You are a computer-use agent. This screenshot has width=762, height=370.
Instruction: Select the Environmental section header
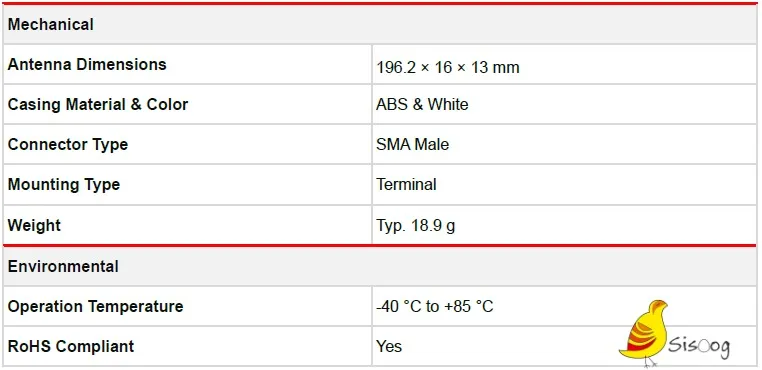click(x=63, y=266)
